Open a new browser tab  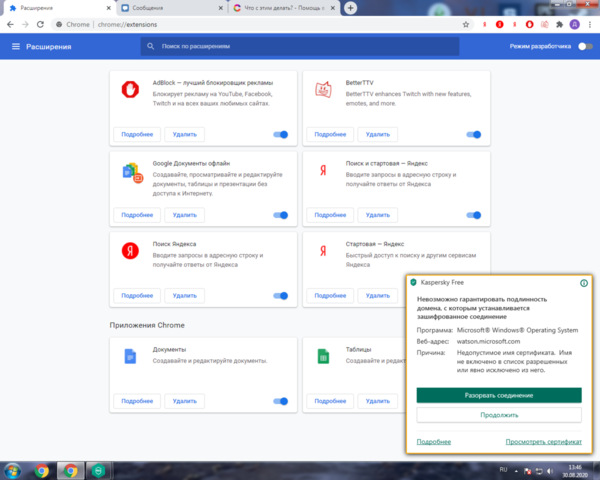pos(350,8)
